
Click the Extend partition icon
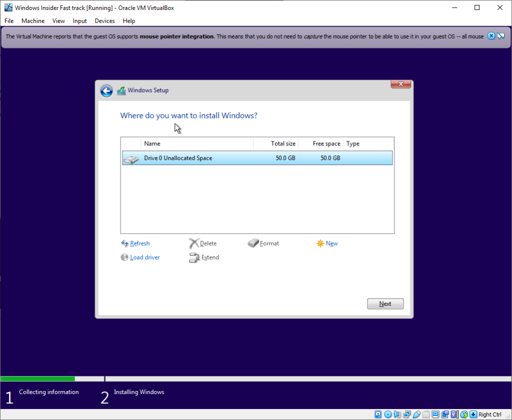(194, 257)
